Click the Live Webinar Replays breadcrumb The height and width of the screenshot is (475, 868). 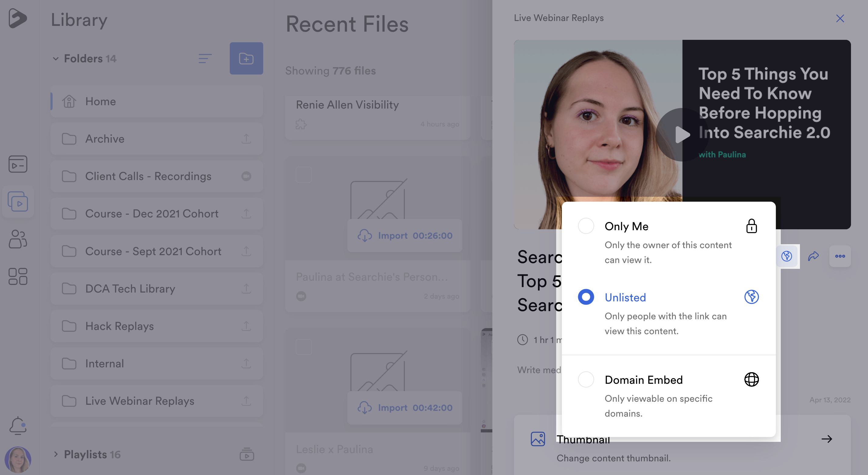(x=559, y=18)
